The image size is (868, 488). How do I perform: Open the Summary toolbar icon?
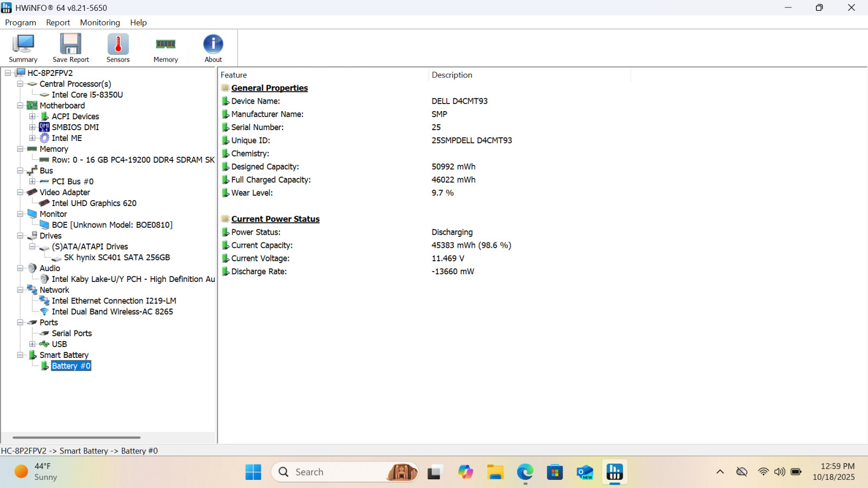23,48
